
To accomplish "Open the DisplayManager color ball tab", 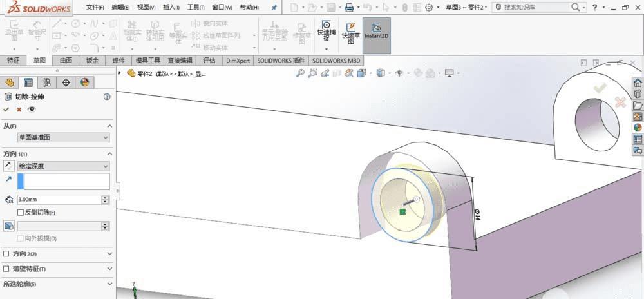I will pyautogui.click(x=84, y=82).
